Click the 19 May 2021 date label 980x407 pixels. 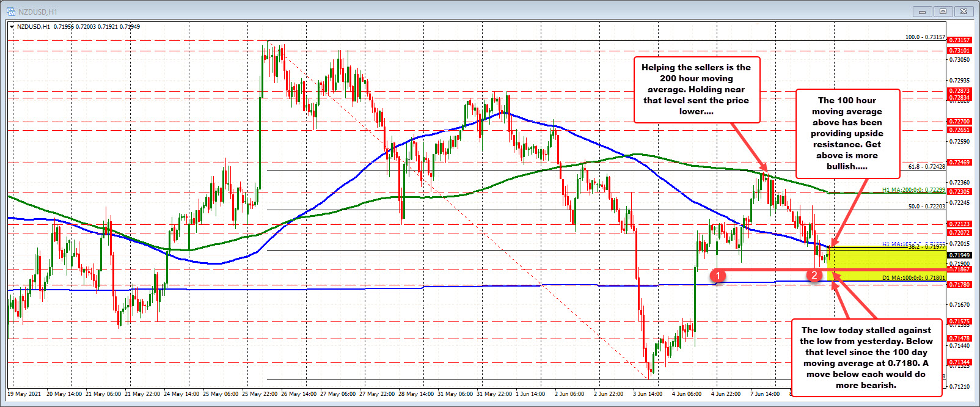pos(24,394)
